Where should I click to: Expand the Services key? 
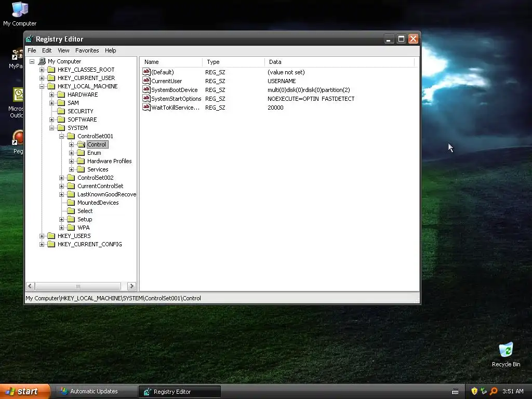pos(71,169)
